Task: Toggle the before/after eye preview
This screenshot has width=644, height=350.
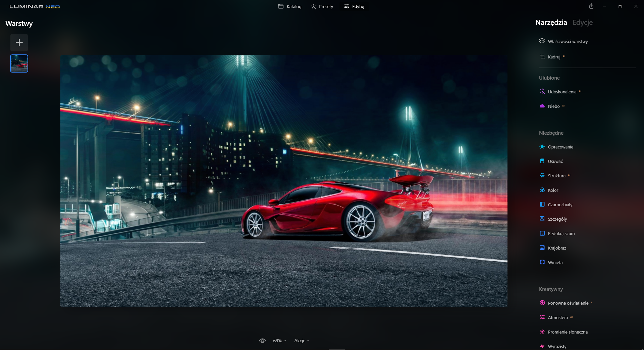Action: pos(262,341)
